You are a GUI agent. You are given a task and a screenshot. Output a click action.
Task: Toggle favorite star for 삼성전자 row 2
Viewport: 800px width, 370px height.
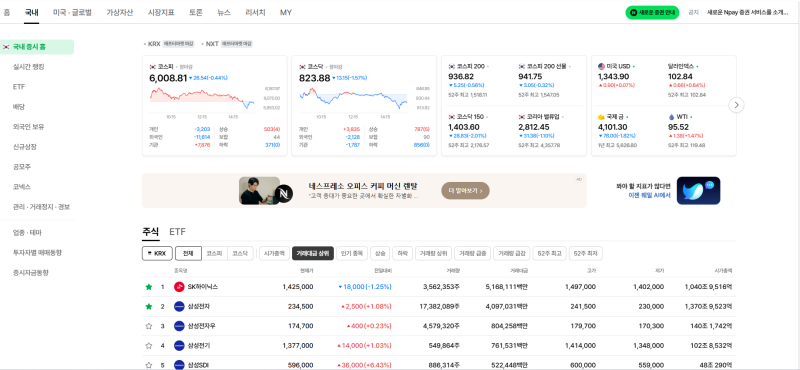pos(148,306)
